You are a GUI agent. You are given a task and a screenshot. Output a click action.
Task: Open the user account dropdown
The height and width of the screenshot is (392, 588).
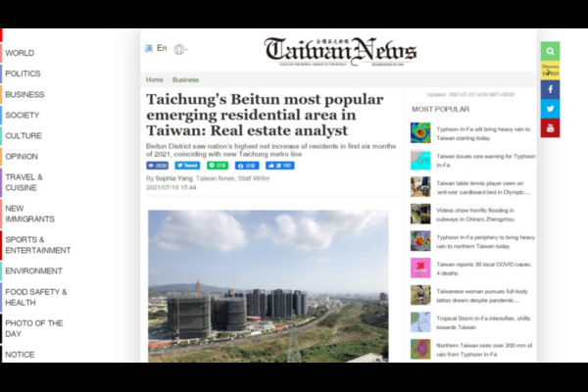tap(180, 49)
